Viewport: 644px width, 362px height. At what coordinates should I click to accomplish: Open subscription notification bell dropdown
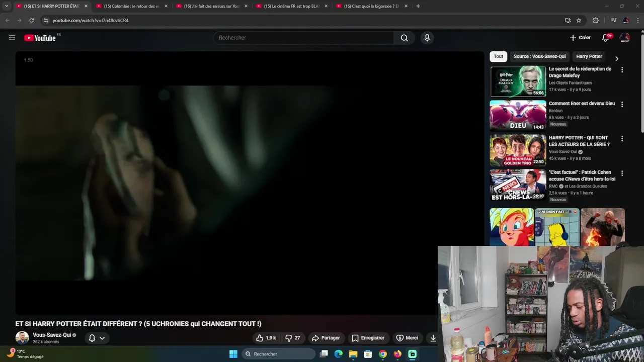[x=97, y=338]
